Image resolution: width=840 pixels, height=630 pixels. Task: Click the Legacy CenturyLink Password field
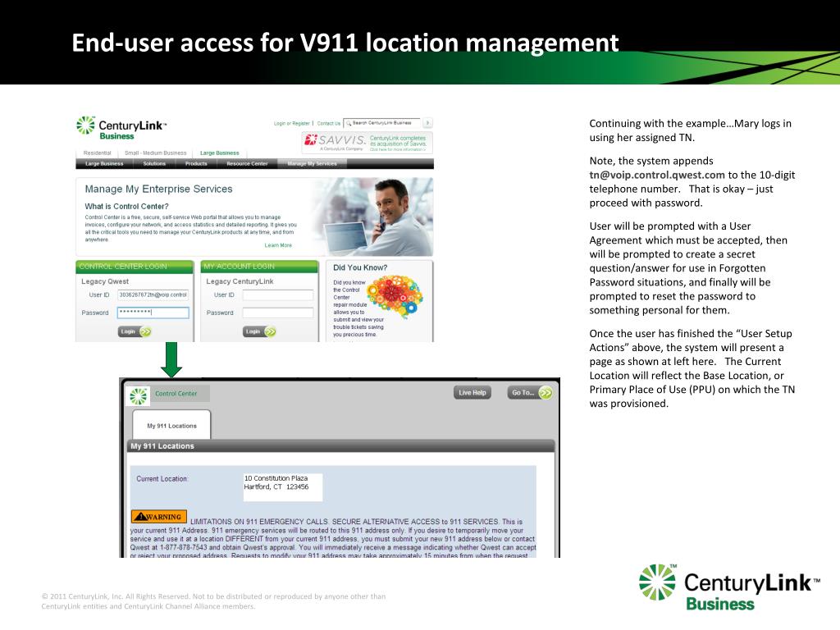coord(278,313)
